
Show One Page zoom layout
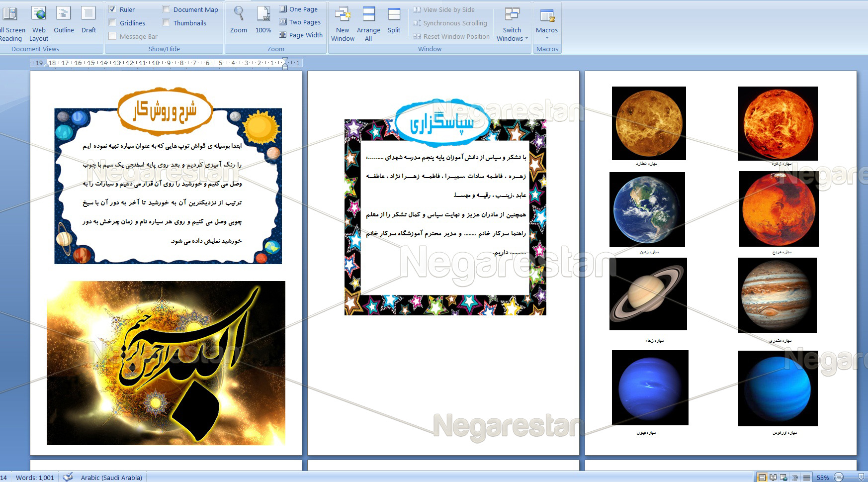click(298, 9)
